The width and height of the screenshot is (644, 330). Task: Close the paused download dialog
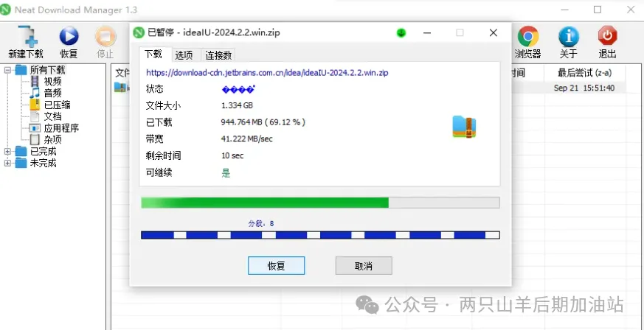tap(494, 33)
